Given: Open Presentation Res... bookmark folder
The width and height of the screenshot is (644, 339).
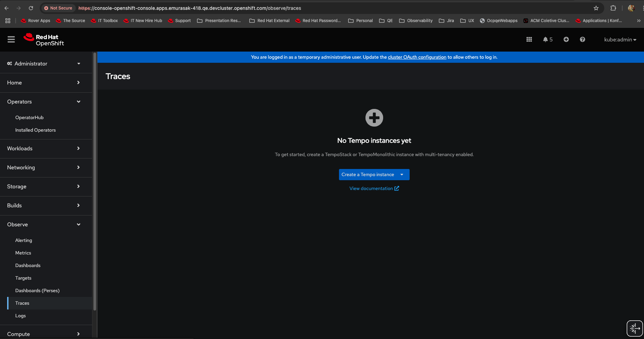Looking at the screenshot, I should pos(219,21).
